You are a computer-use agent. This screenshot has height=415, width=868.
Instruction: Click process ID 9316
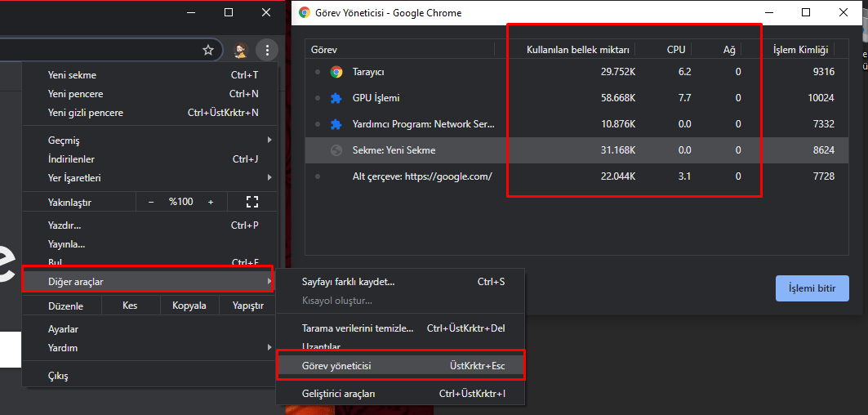pyautogui.click(x=824, y=71)
